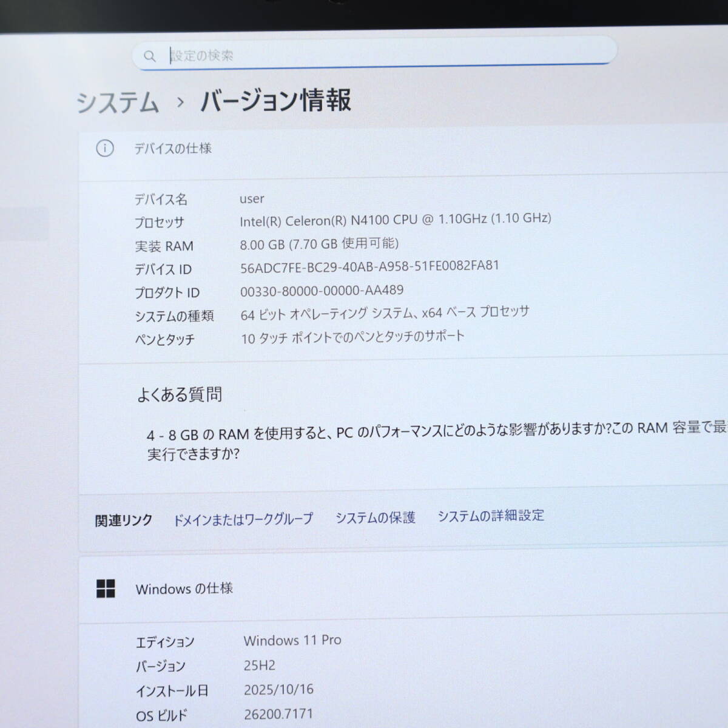Click the インストール日 label
The width and height of the screenshot is (728, 728).
[172, 691]
